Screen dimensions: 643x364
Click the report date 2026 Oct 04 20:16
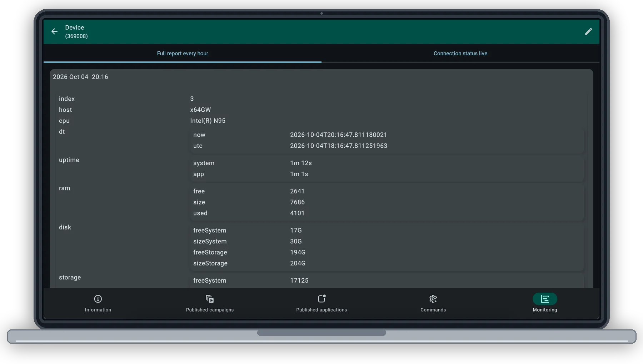tap(80, 77)
